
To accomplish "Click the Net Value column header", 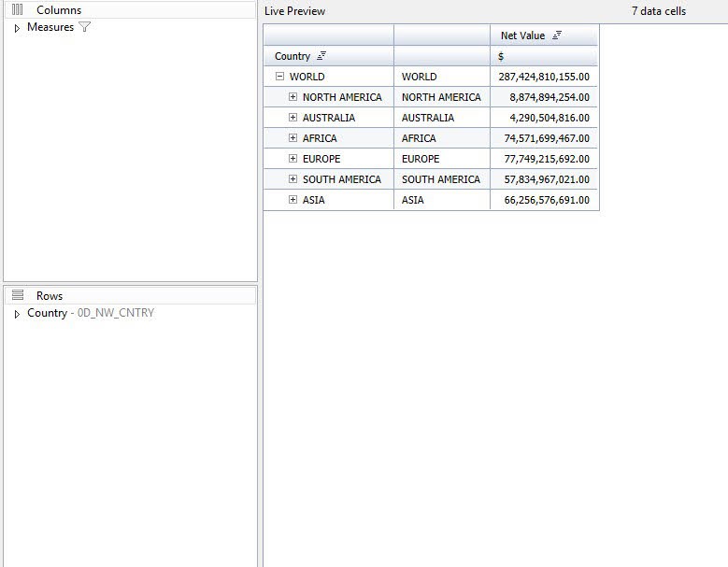I will (x=522, y=35).
